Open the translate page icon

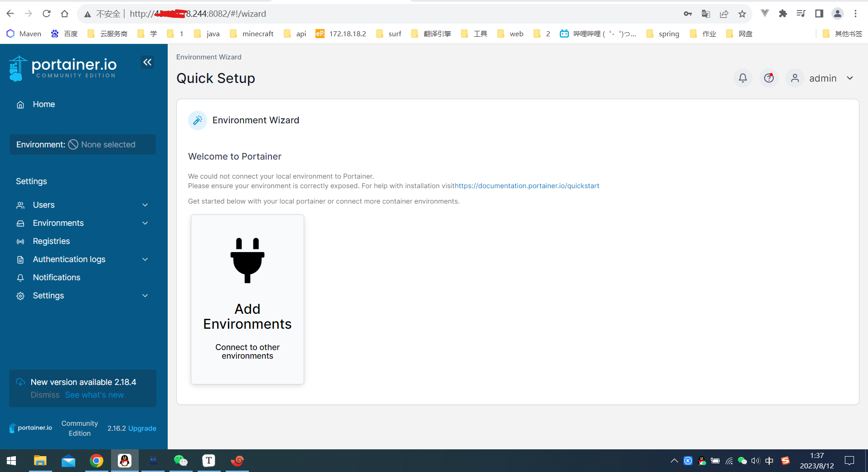[706, 14]
